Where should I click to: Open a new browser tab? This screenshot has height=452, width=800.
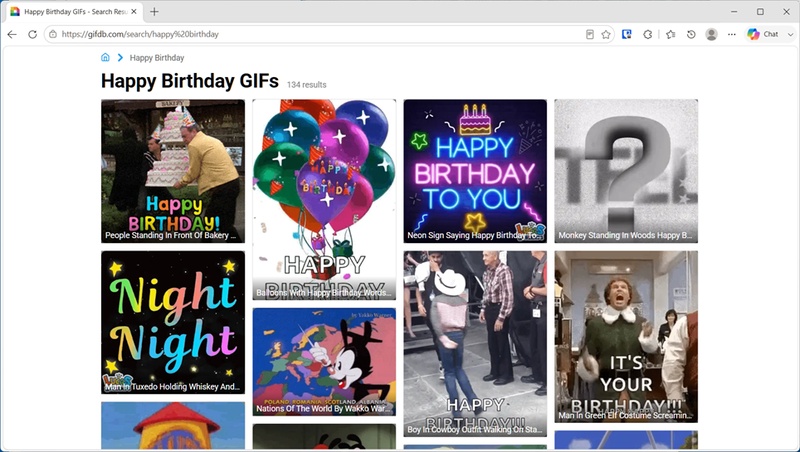coord(154,11)
